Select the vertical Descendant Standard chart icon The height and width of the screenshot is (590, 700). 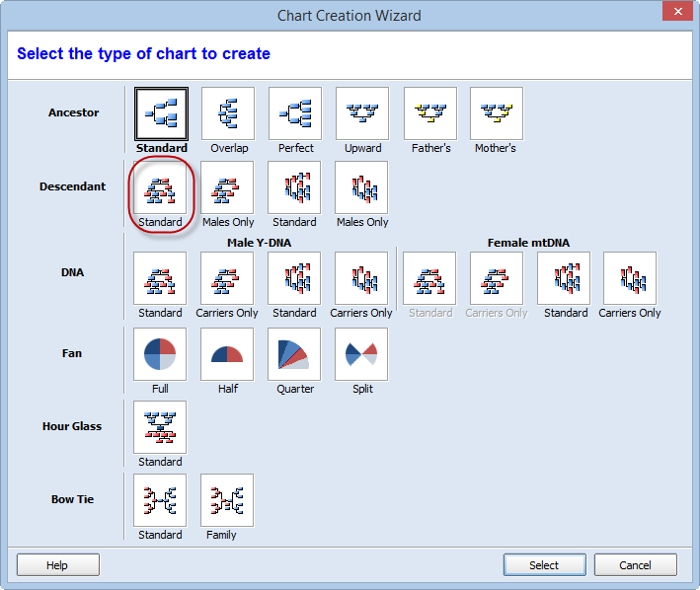294,187
